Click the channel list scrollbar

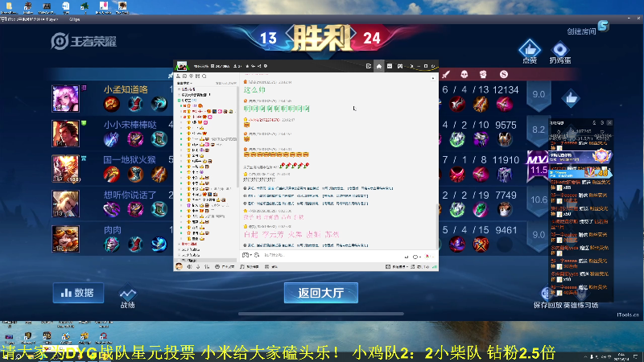click(237, 135)
